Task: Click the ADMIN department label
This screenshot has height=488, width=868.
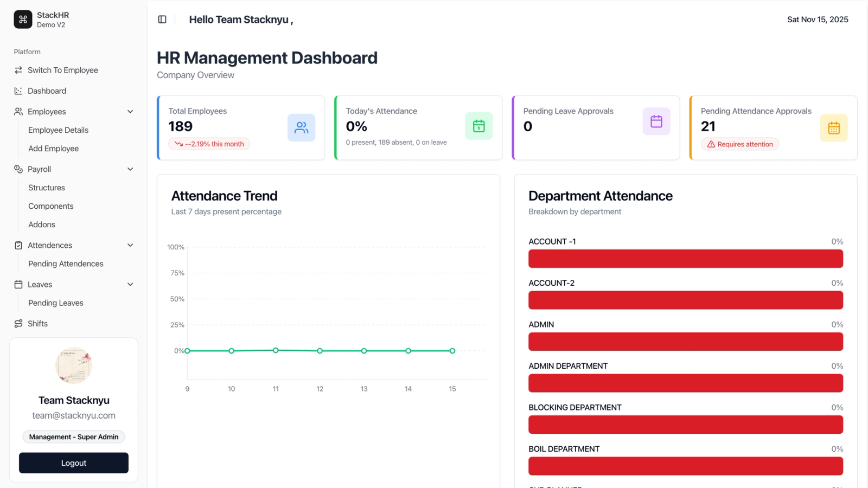Action: click(541, 324)
